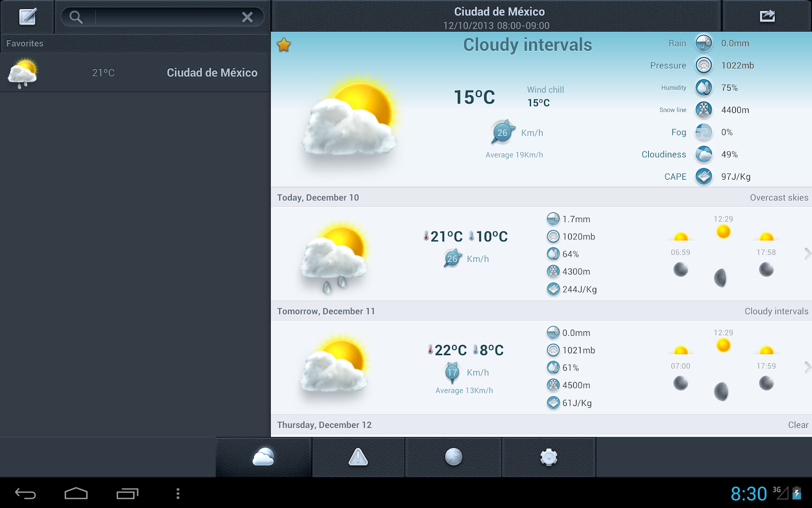Type a city in the search input field
812x508 pixels.
(164, 17)
